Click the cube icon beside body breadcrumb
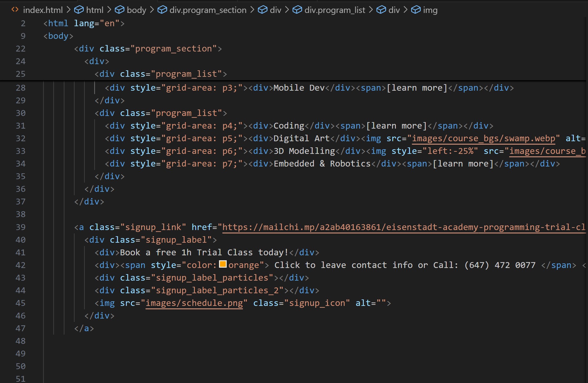 point(120,10)
